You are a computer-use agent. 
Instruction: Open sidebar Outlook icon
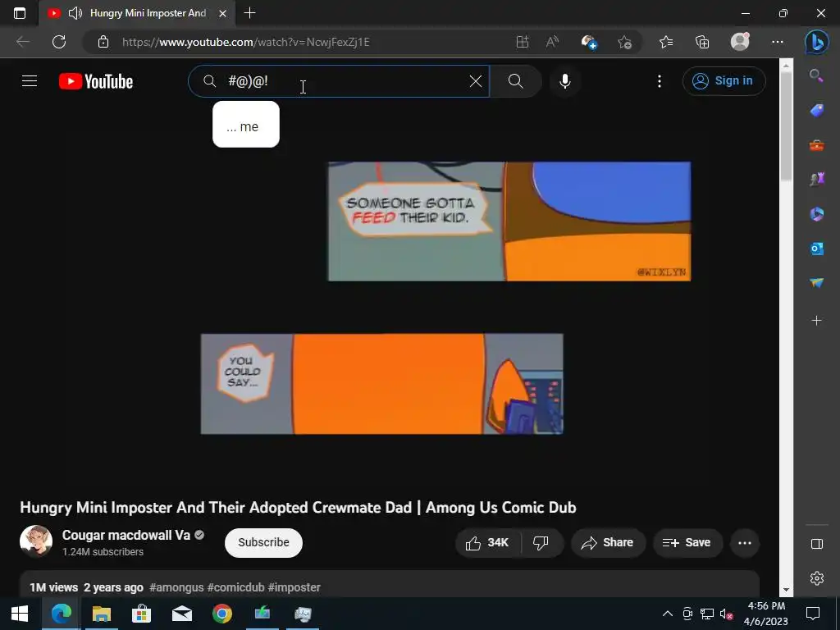point(816,249)
